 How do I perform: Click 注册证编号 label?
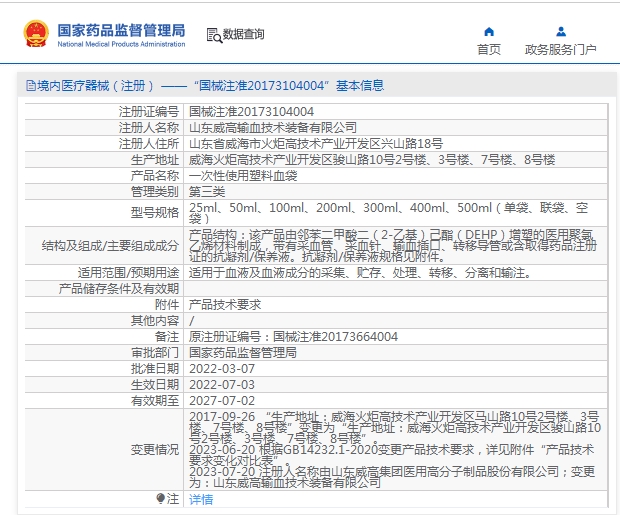pos(149,112)
